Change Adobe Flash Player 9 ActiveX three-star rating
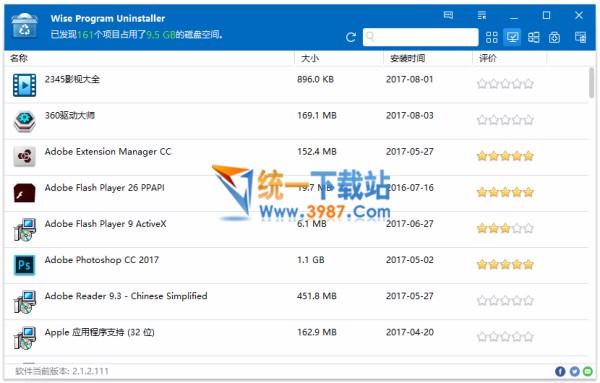 [x=505, y=228]
